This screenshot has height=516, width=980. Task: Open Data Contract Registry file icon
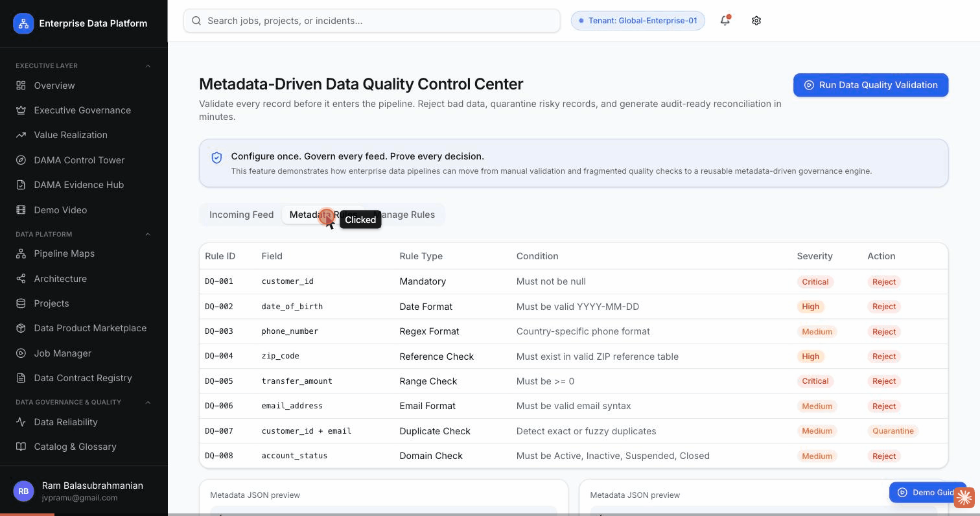coord(21,378)
